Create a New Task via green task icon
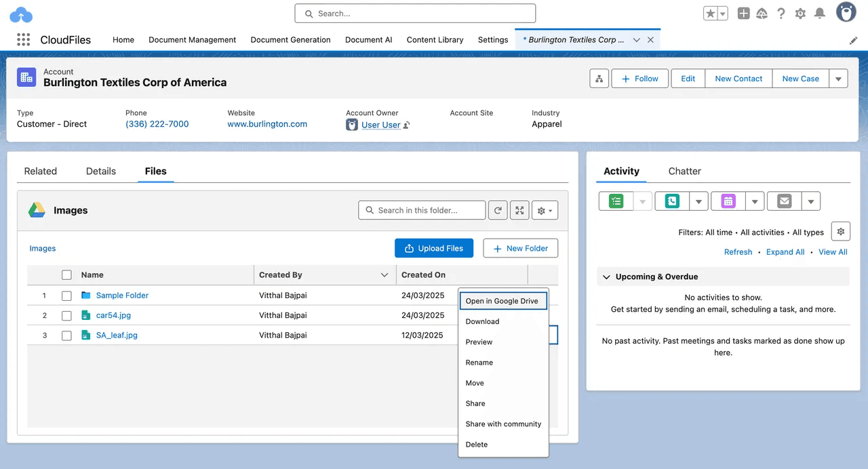 click(x=614, y=201)
